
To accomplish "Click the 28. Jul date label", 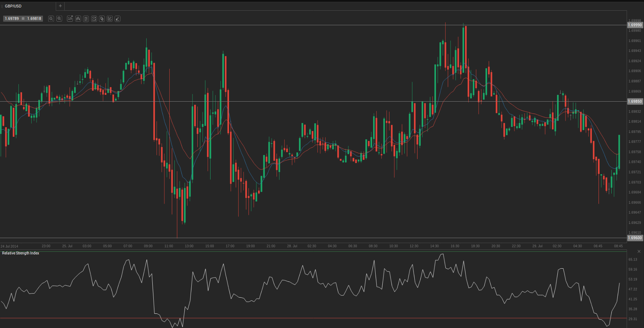I will click(292, 246).
